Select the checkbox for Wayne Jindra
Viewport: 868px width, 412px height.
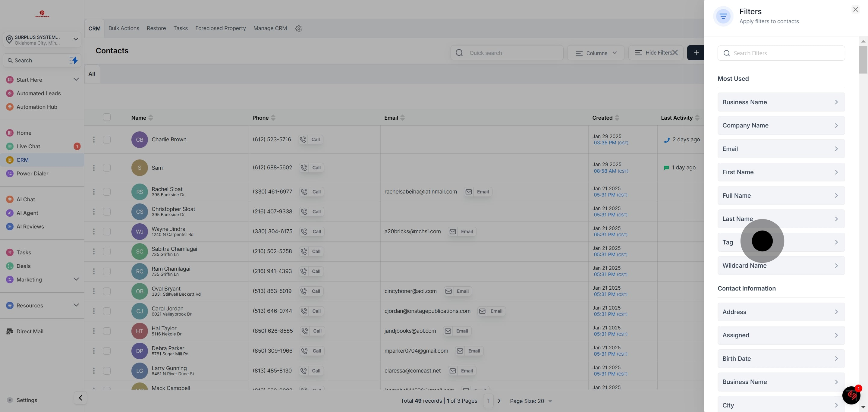[x=107, y=231]
